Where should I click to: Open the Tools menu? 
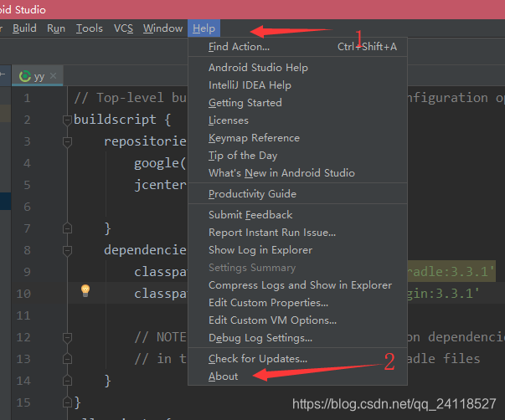tap(90, 28)
